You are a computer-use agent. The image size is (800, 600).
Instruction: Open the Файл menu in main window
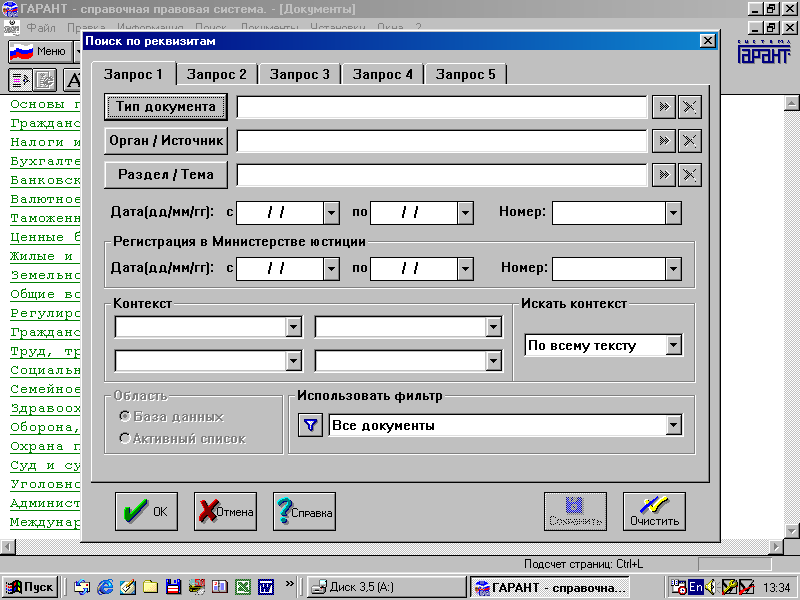click(41, 27)
